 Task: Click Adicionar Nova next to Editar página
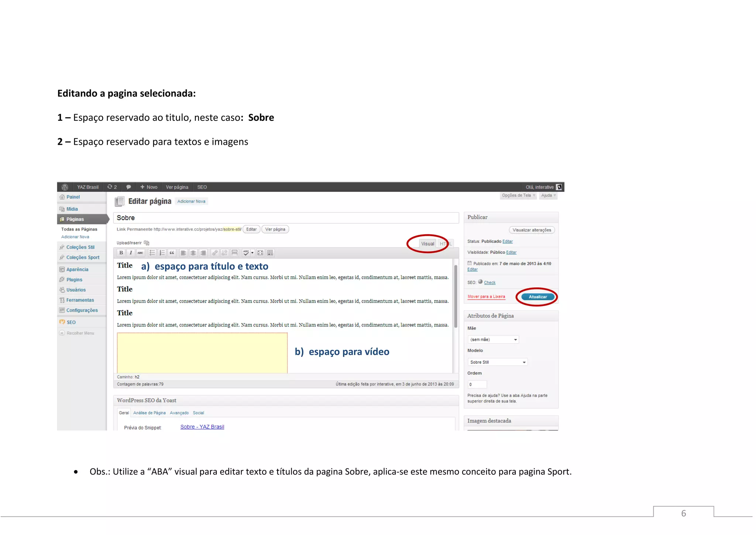tap(191, 201)
